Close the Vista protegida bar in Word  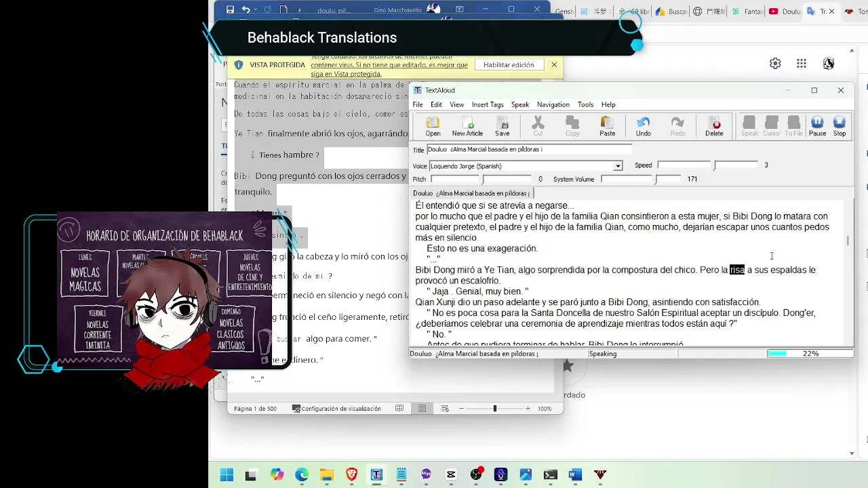(554, 65)
